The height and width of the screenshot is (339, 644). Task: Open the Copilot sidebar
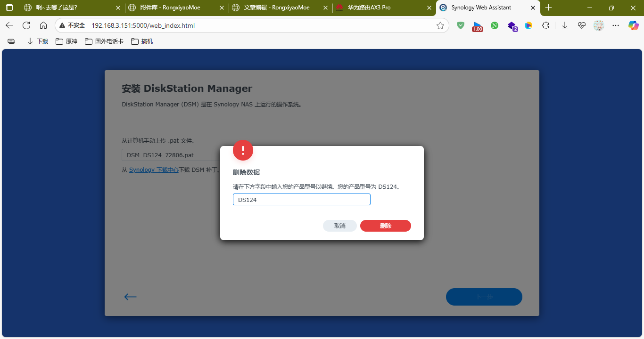pyautogui.click(x=634, y=25)
